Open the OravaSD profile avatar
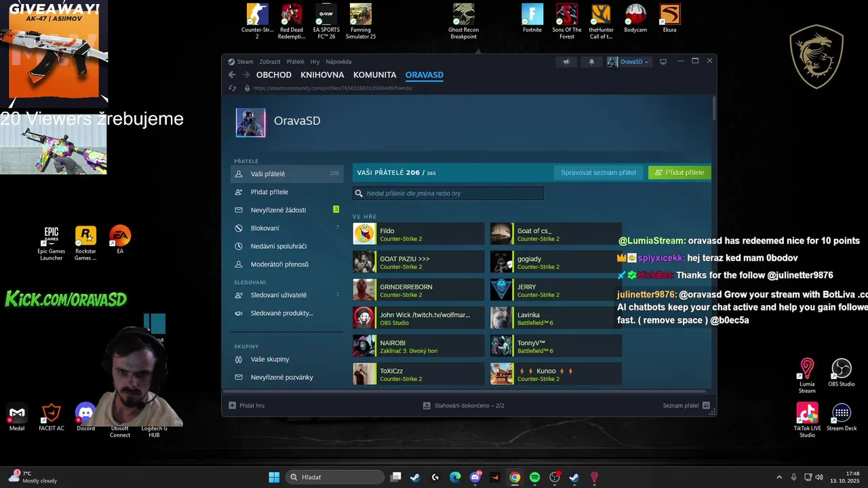Image resolution: width=868 pixels, height=488 pixels. (250, 123)
